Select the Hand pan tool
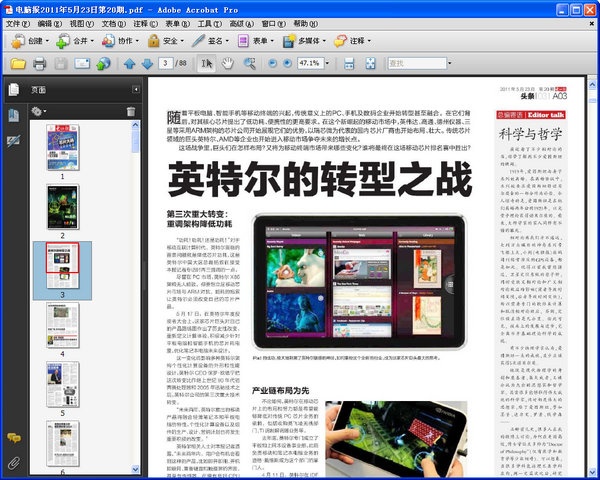 pyautogui.click(x=229, y=64)
